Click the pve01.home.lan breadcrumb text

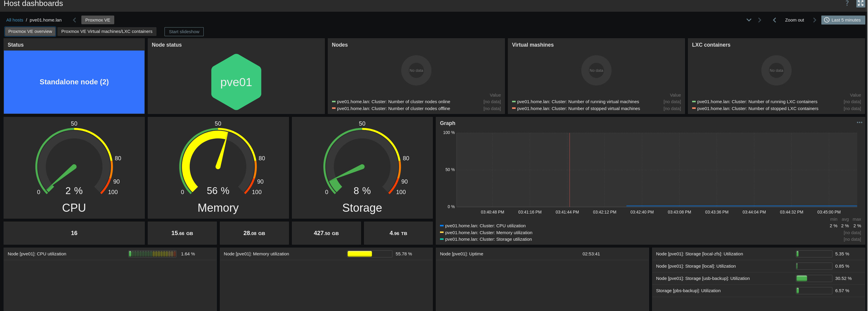45,20
